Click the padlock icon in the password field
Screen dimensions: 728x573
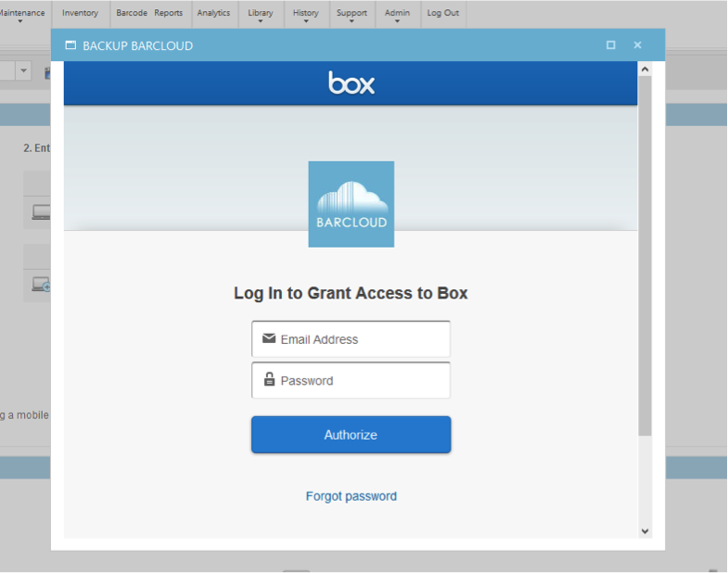pyautogui.click(x=269, y=379)
